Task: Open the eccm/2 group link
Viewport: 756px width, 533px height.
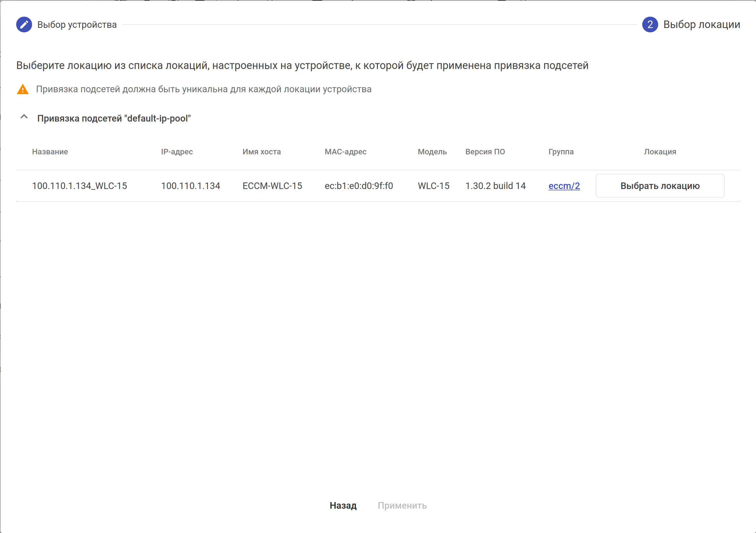Action: [x=564, y=186]
